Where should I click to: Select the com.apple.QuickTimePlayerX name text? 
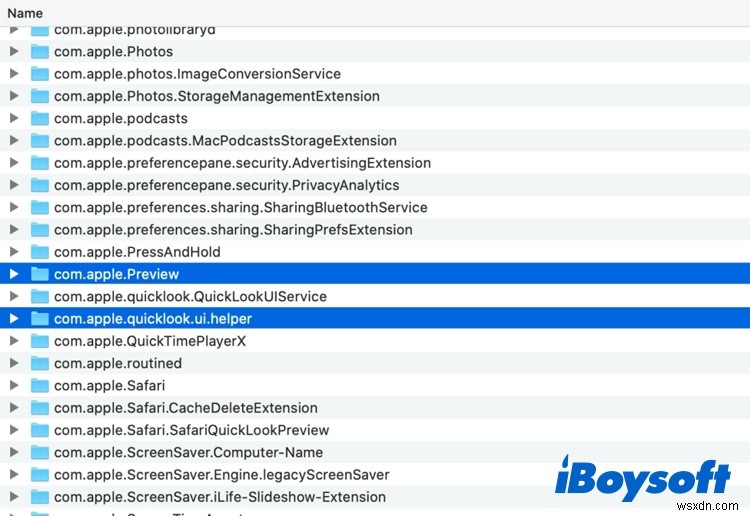click(150, 341)
